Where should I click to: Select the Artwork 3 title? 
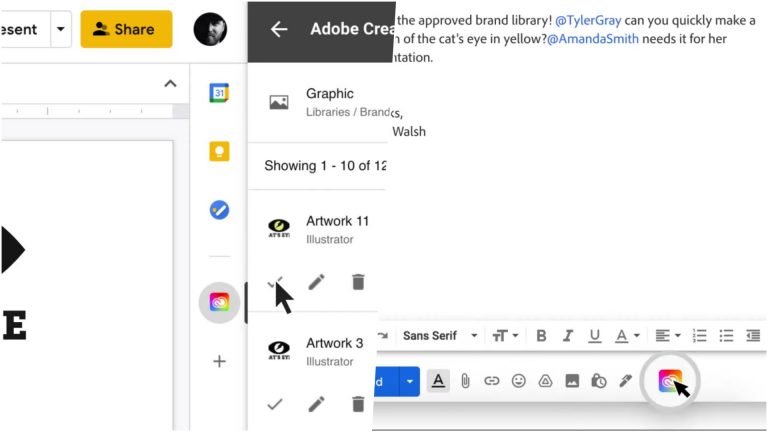335,343
